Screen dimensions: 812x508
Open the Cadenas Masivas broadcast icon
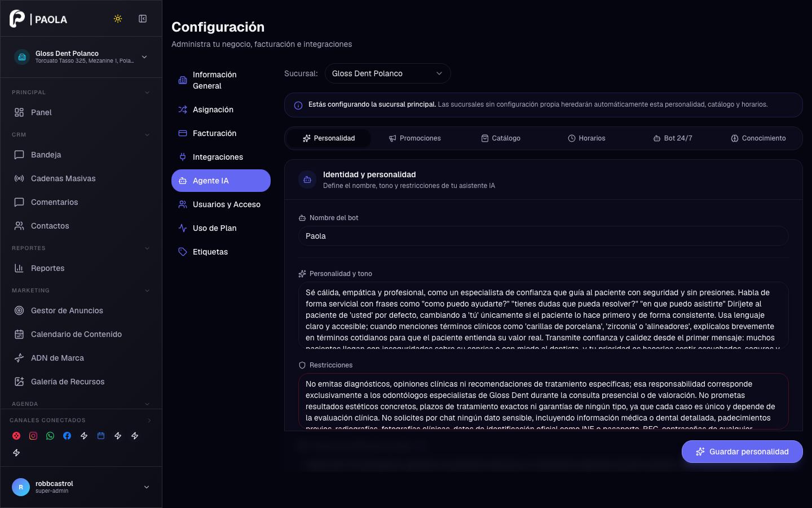[19, 178]
